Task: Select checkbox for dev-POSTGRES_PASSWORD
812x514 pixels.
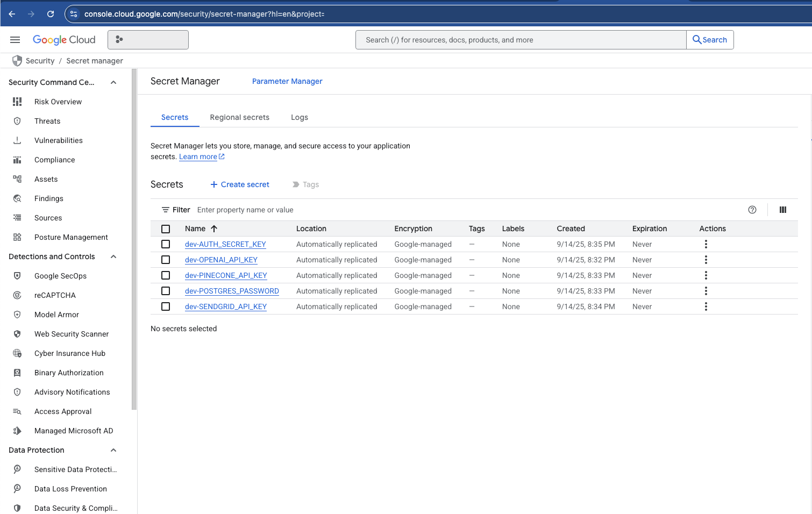Action: tap(166, 291)
